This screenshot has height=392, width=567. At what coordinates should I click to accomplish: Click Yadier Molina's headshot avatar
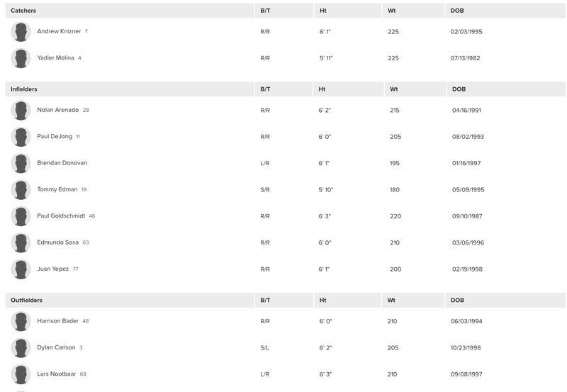click(21, 58)
